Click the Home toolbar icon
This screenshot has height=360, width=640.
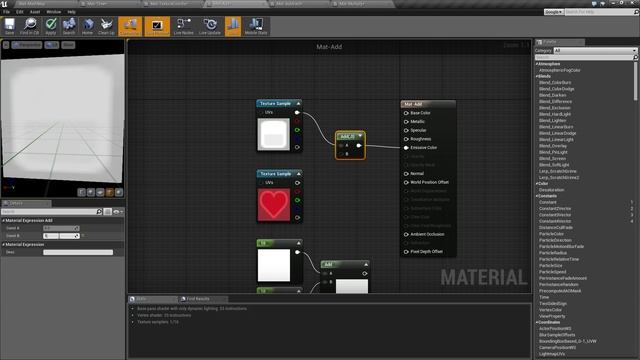(87, 26)
